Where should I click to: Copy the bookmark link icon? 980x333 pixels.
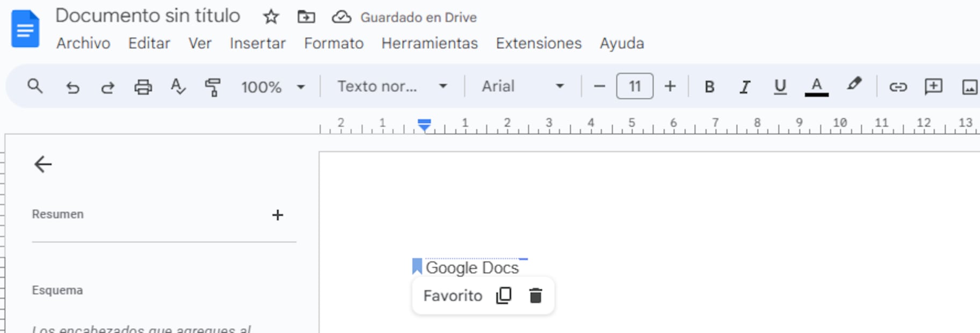tap(504, 296)
